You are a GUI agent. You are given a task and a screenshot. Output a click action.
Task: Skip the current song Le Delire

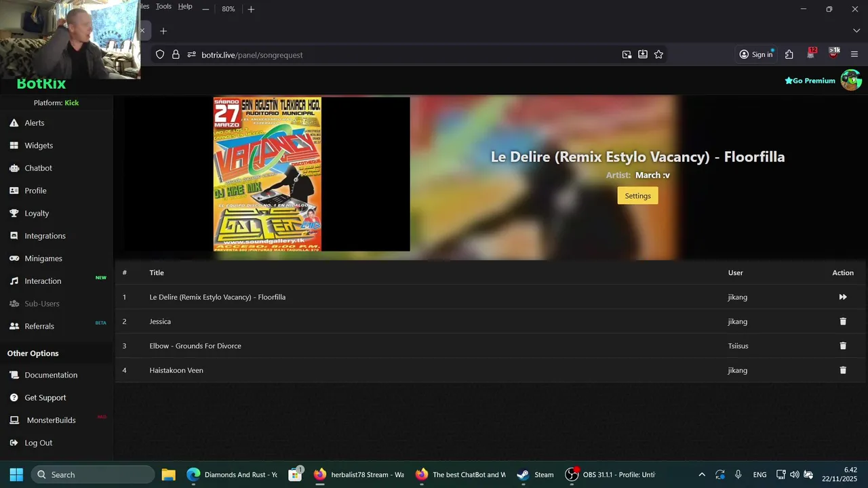tap(843, 297)
